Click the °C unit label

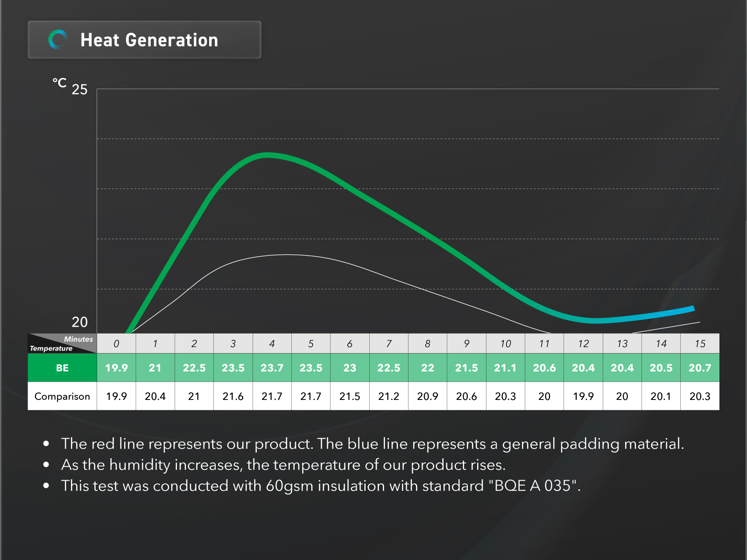point(59,83)
